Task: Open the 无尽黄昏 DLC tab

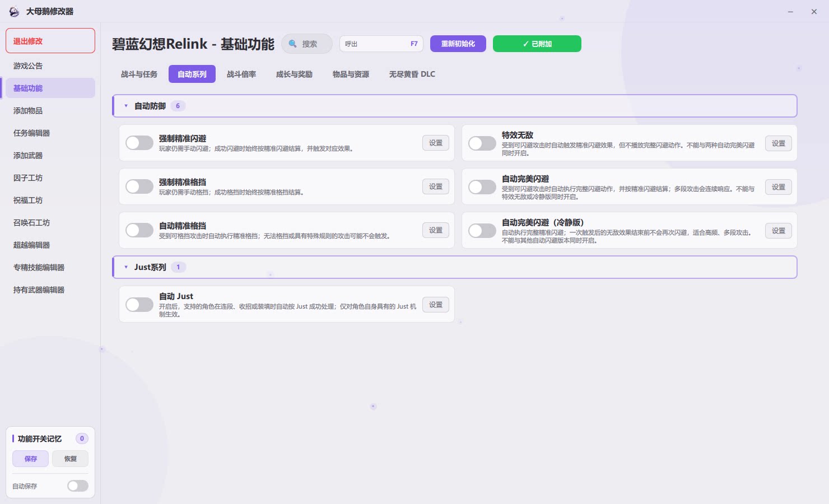Action: pos(412,74)
